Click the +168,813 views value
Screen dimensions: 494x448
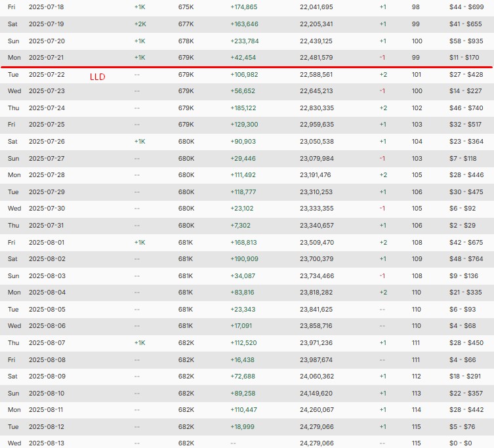click(243, 242)
